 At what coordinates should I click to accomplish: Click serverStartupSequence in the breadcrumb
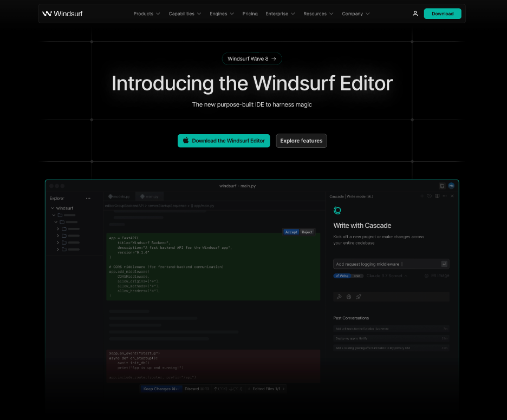pos(167,206)
